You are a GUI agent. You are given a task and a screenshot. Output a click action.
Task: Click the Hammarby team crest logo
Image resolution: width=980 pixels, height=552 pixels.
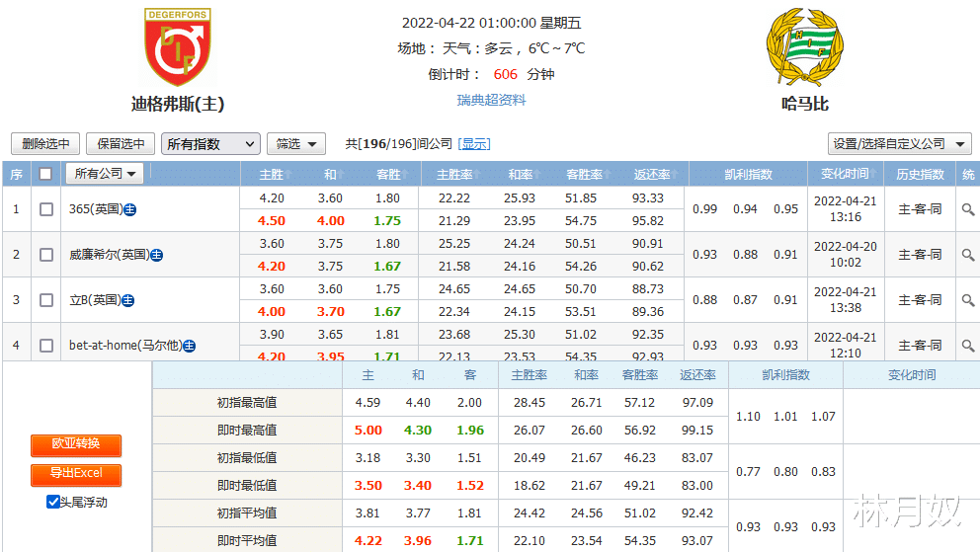coord(804,46)
